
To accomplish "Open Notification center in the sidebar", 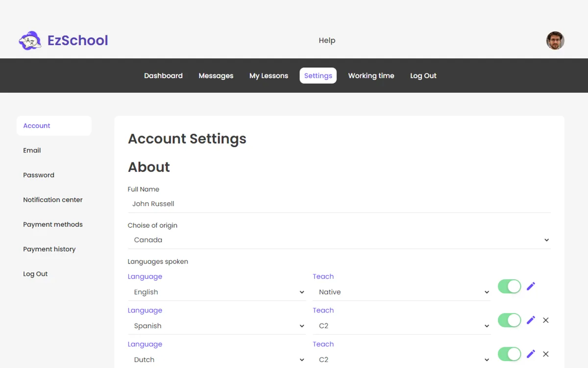I will (54, 200).
